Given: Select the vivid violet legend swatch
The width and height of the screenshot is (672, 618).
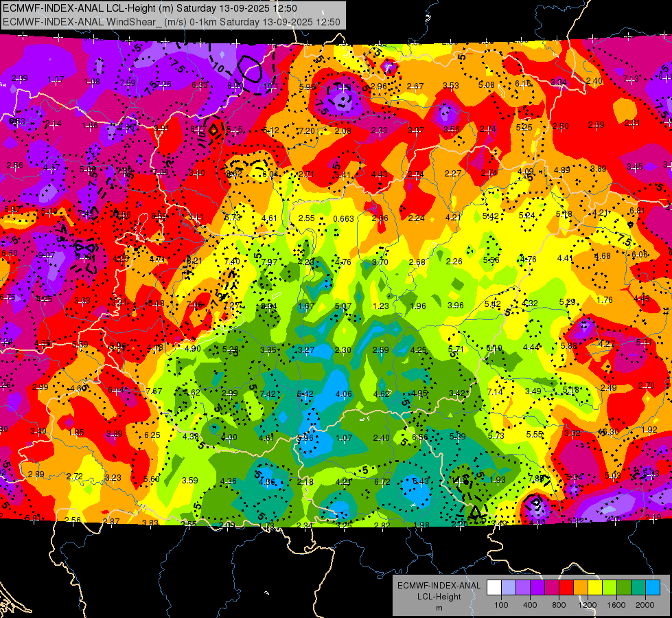Looking at the screenshot, I should pyautogui.click(x=537, y=587).
